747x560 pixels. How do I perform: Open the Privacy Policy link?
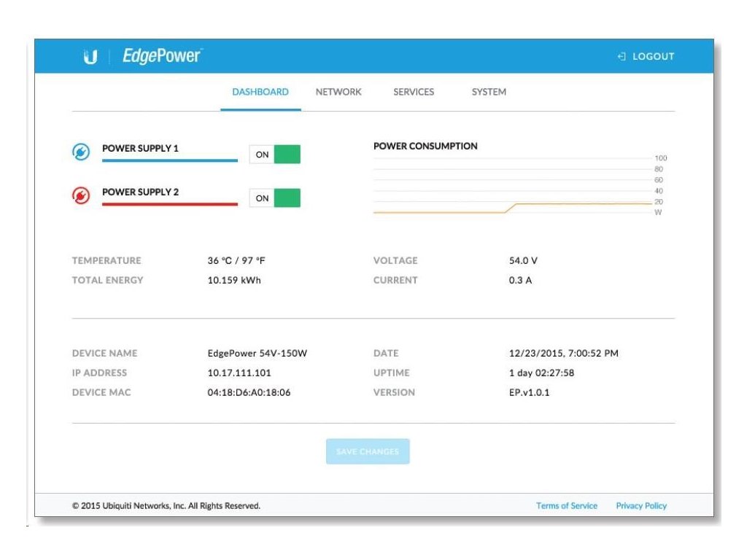tap(641, 505)
